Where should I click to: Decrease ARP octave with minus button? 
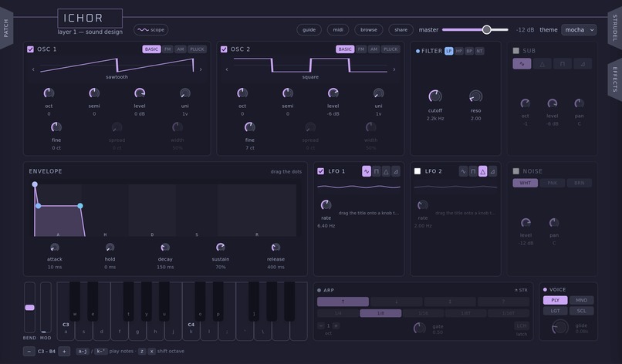coord(320,325)
